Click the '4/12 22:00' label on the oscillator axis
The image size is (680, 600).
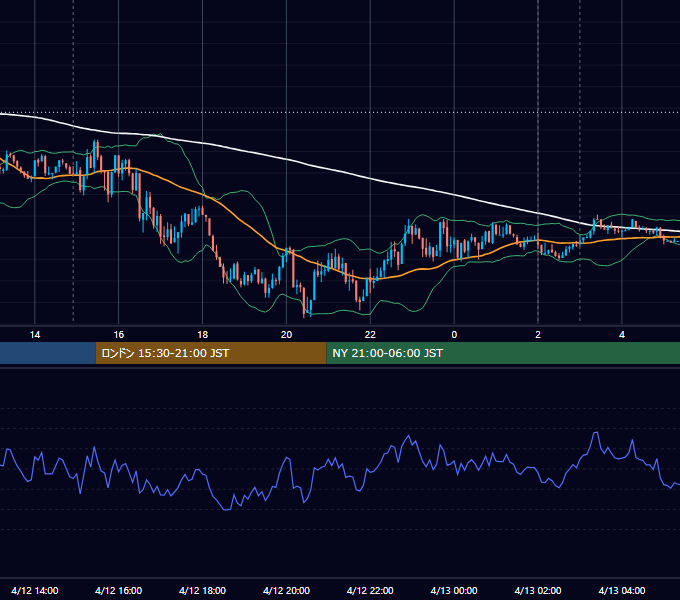click(x=370, y=590)
